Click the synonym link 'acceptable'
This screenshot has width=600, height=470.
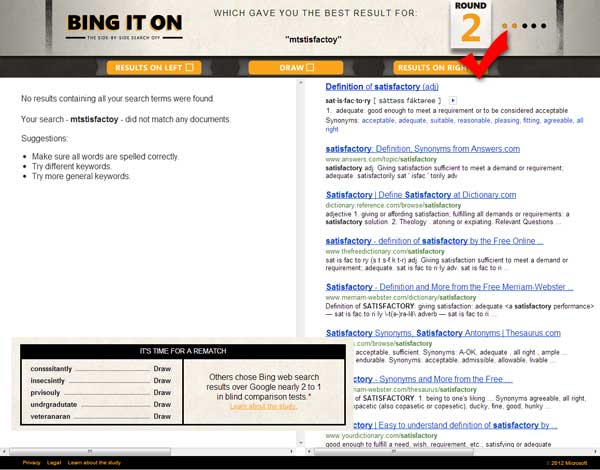tap(378, 121)
